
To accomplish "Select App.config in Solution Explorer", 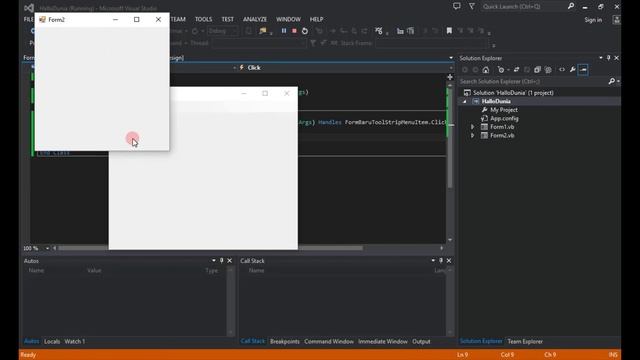I will point(504,118).
